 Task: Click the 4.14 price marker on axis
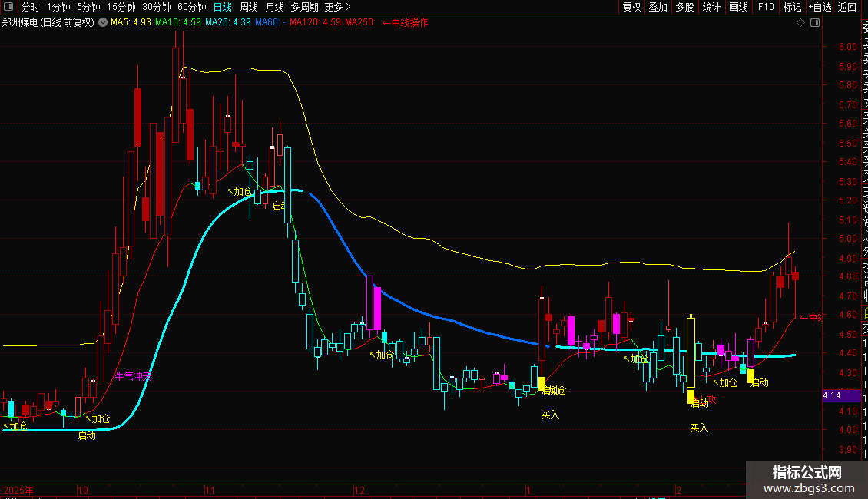[x=841, y=395]
